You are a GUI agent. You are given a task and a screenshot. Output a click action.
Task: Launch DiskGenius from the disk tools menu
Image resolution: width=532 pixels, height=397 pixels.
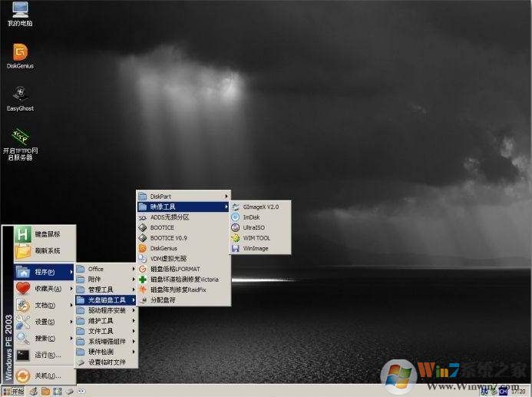(x=183, y=248)
